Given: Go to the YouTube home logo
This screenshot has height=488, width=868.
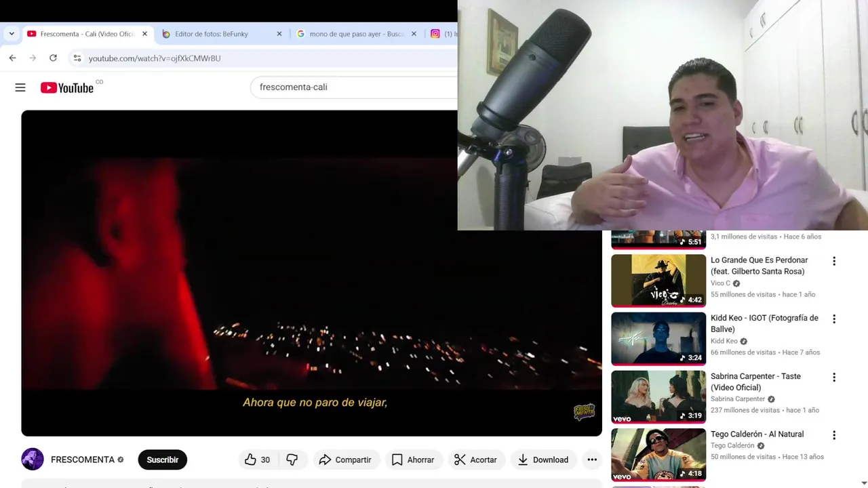Looking at the screenshot, I should pyautogui.click(x=67, y=87).
